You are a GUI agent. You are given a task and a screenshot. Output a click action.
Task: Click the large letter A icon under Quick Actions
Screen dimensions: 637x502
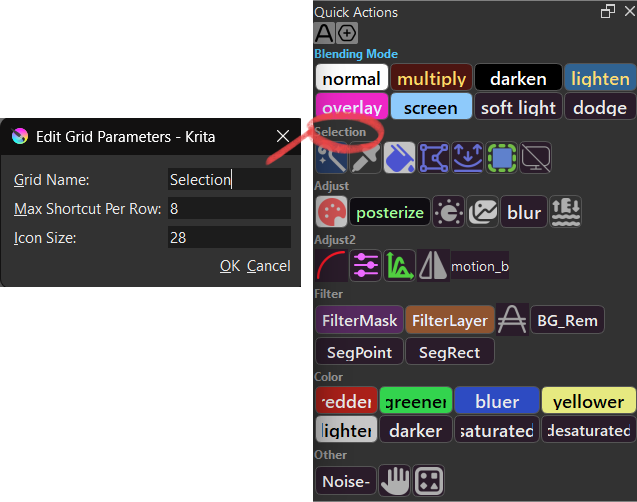point(324,33)
